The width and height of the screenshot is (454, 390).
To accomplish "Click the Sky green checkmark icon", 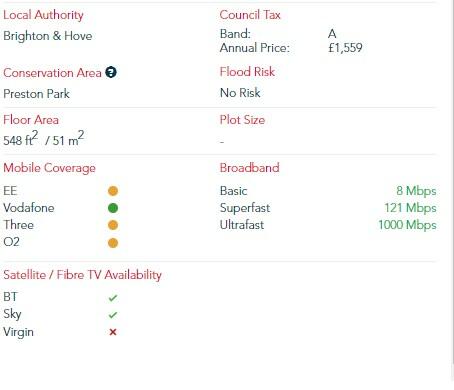I will [x=113, y=315].
